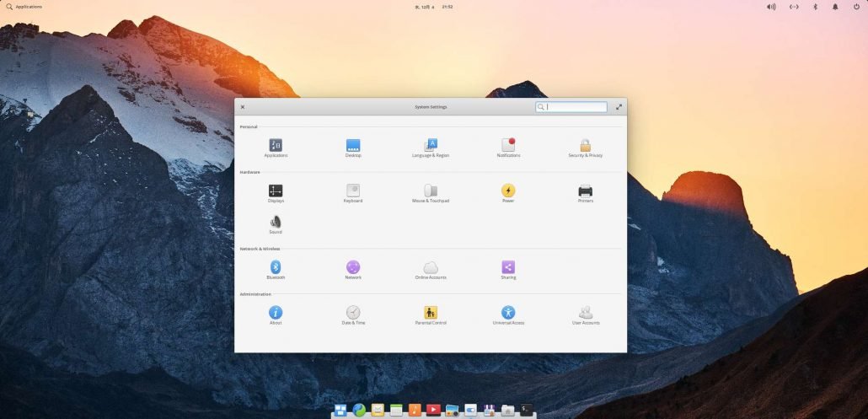Open the date and time panel indicator
868x419 pixels.
pyautogui.click(x=434, y=7)
